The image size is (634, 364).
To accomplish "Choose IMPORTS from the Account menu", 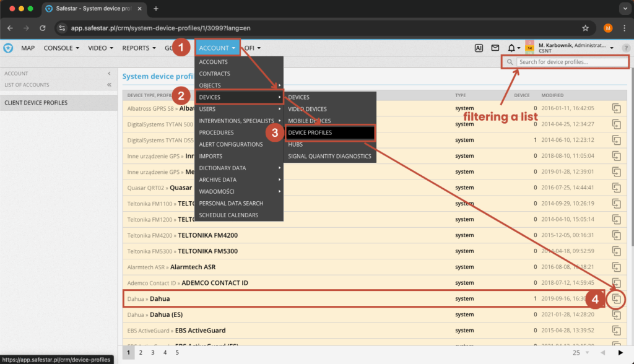I will (239, 156).
